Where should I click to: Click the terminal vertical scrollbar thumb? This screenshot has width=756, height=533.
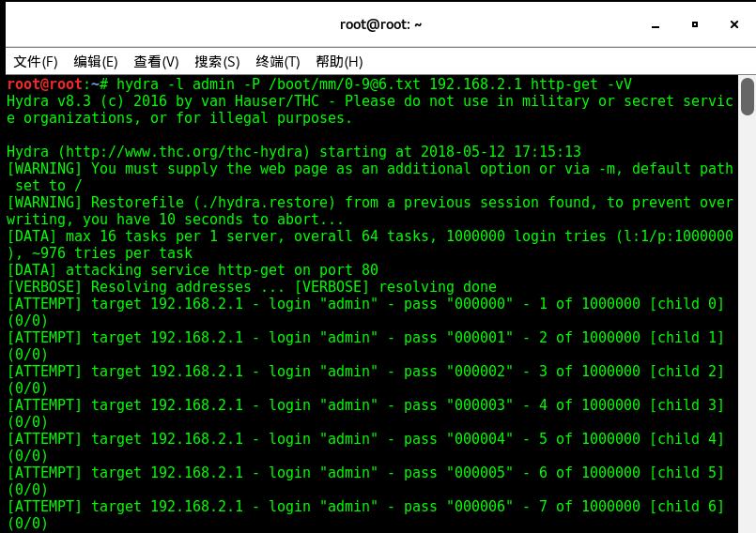click(748, 97)
